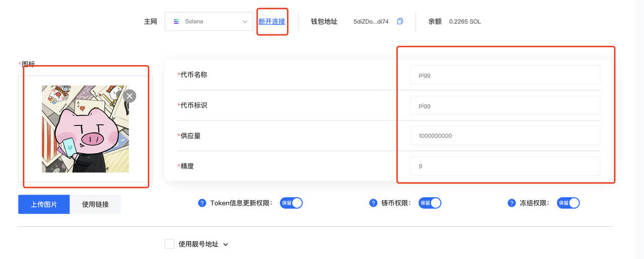Click the 钱包地址 label

(324, 22)
